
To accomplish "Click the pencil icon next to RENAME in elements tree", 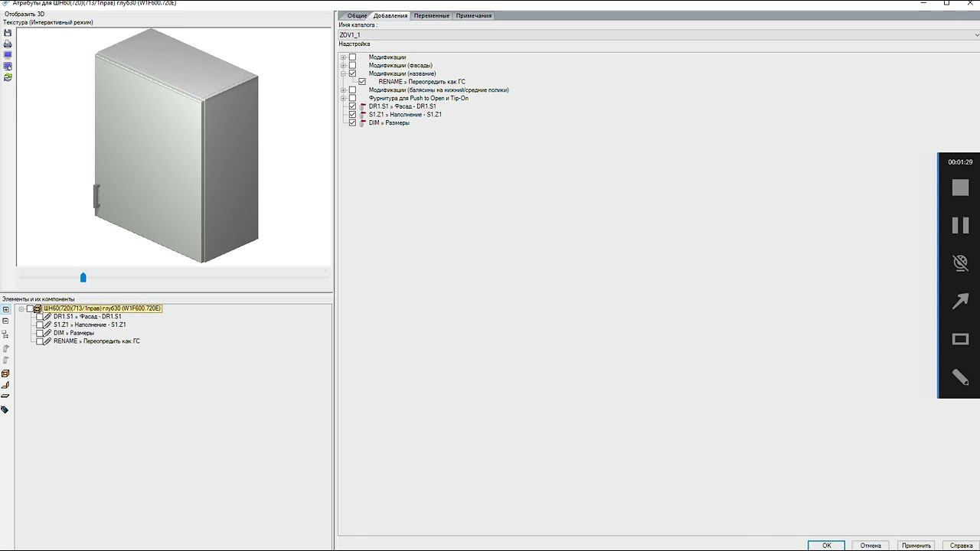I will click(47, 341).
